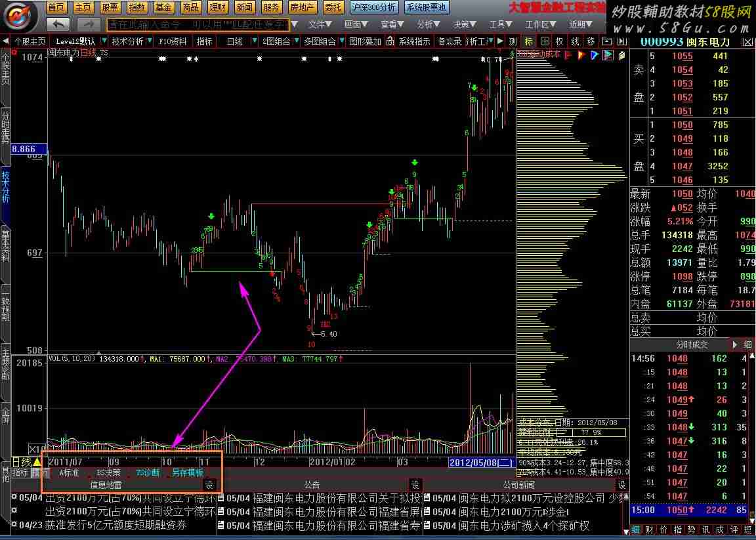
Task: Click the play arrow beside 分时成交
Action: (735, 344)
